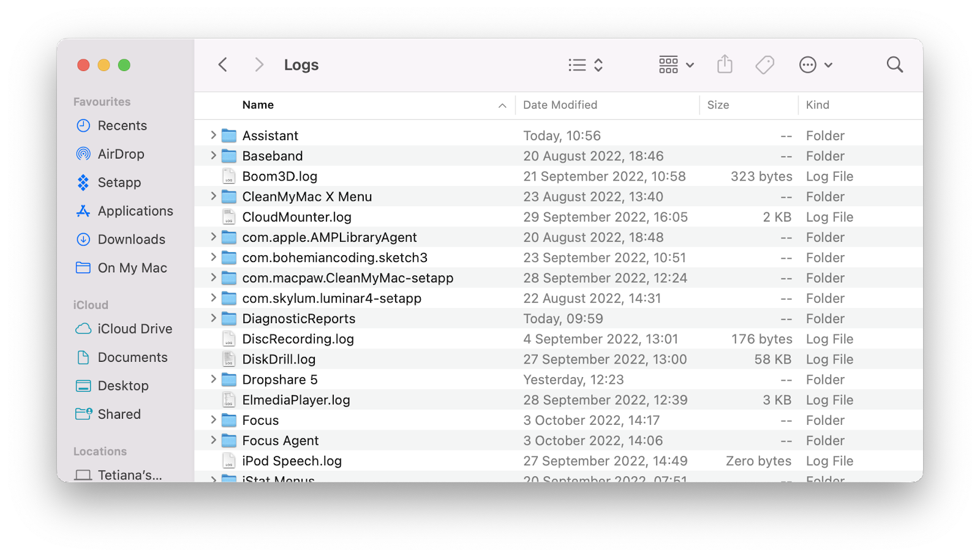Select the ElmediaPlayer.log file icon

[229, 400]
